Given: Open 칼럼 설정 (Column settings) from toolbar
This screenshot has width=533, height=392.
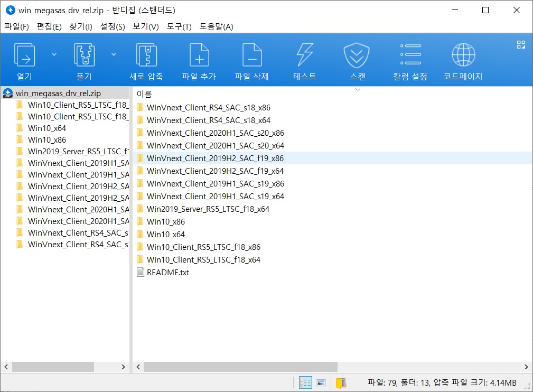Looking at the screenshot, I should coord(410,54).
